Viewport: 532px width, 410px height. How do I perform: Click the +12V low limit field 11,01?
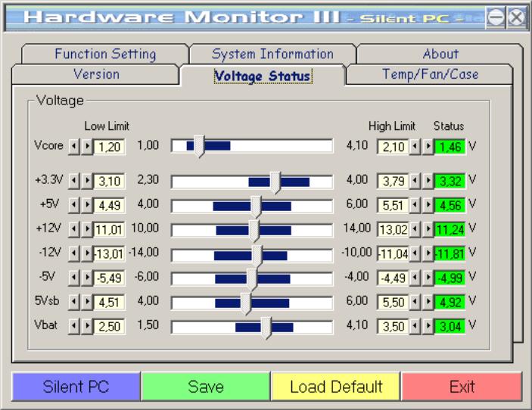tap(109, 230)
